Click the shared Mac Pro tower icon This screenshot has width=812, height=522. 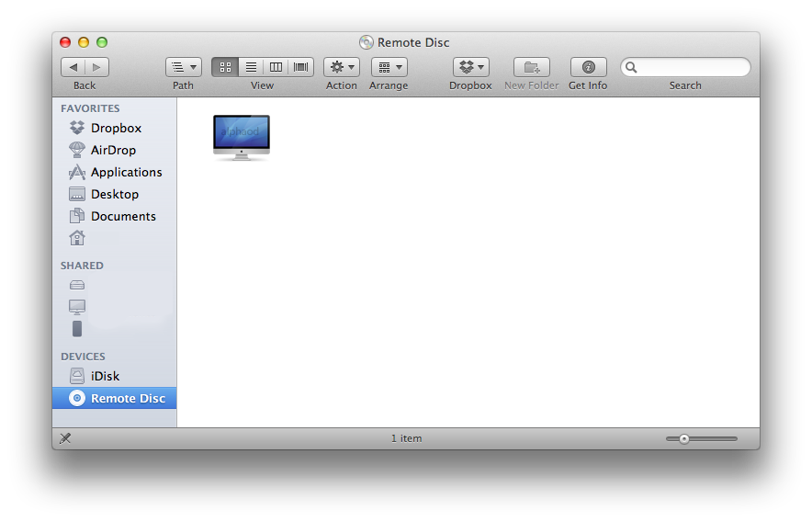coord(77,329)
